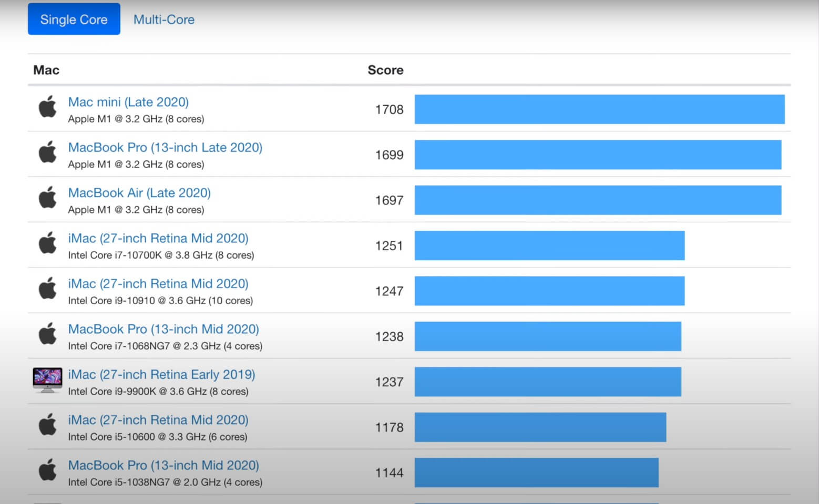This screenshot has width=819, height=504.
Task: Click the Intel Core i9-10910 spec text
Action: (160, 301)
